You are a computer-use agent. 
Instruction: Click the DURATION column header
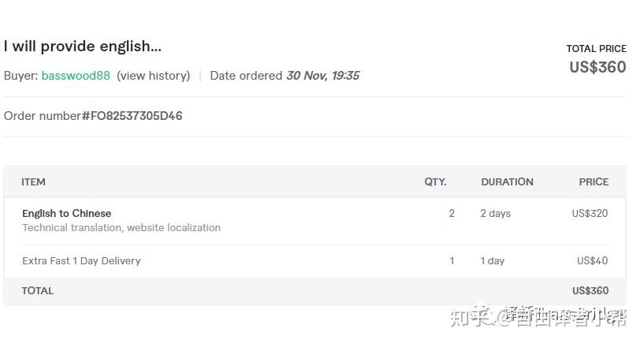tap(507, 182)
